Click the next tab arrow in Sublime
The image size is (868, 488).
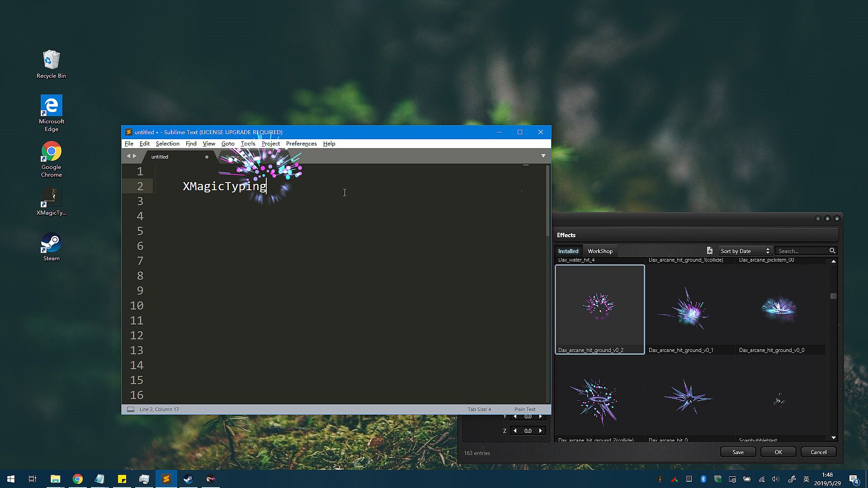135,156
